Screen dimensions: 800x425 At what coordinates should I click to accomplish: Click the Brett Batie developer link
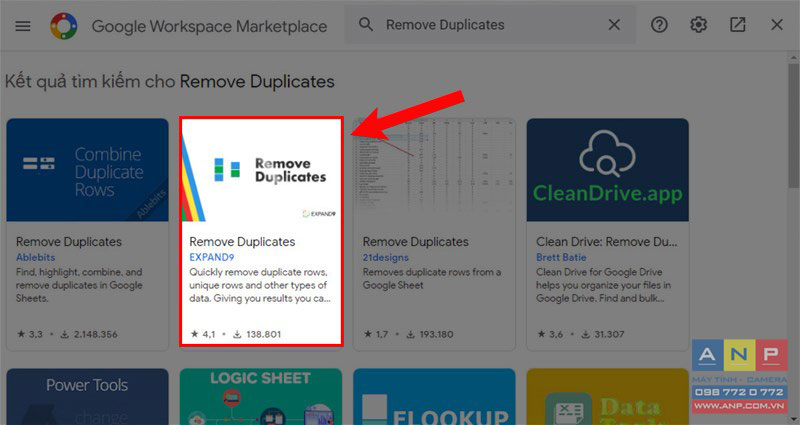pyautogui.click(x=561, y=258)
